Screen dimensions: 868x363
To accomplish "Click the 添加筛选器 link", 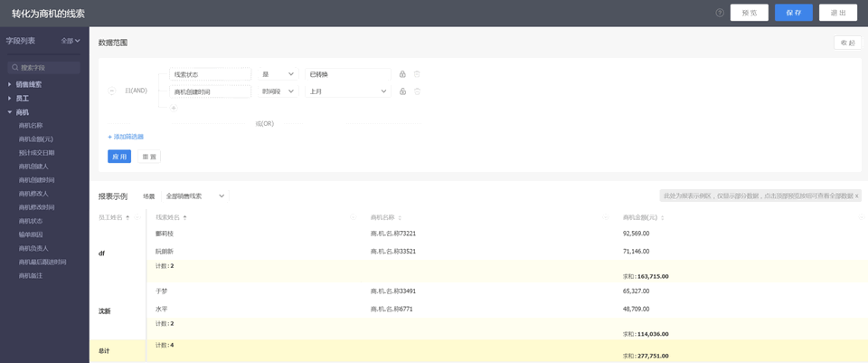I will [x=126, y=137].
